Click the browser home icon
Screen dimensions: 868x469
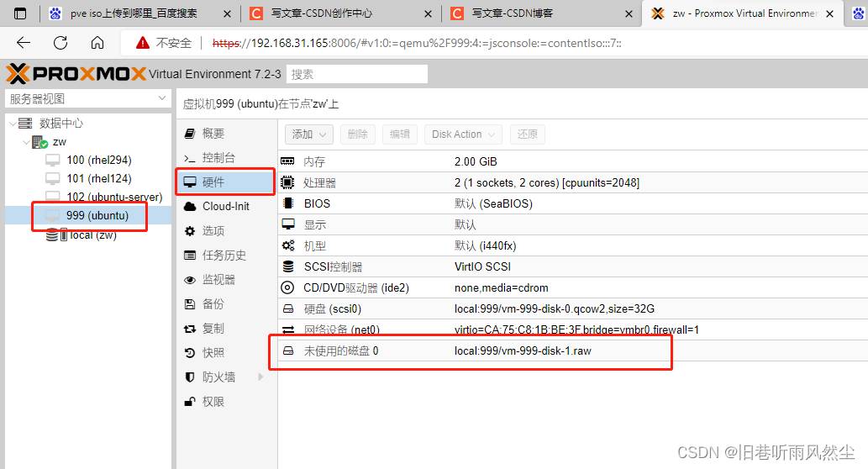coord(97,43)
